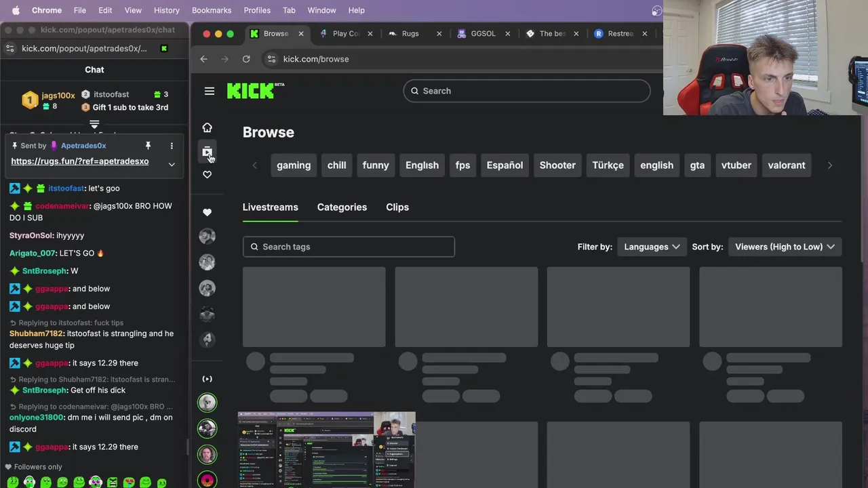Open first followed channel avatar in sidebar
868x488 pixels.
click(x=207, y=236)
